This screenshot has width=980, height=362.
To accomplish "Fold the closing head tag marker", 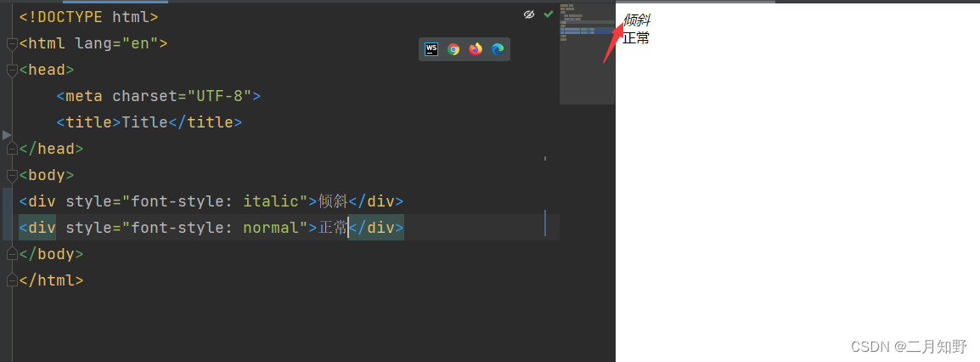I will click(x=11, y=149).
